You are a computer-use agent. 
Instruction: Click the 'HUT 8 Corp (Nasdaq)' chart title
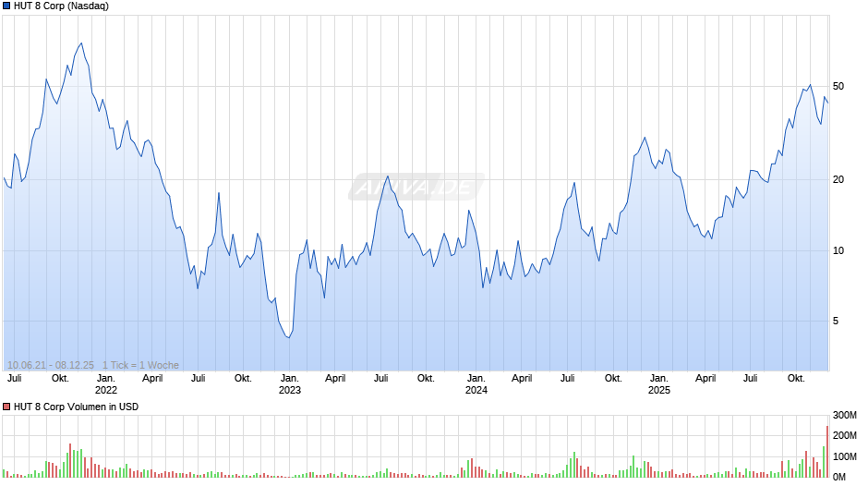click(61, 6)
